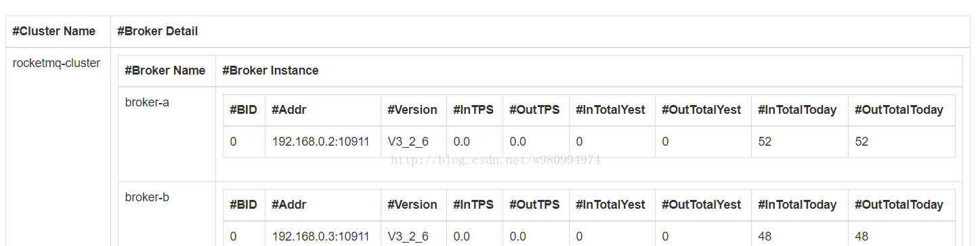Click the #Broker Name header
The height and width of the screenshot is (246, 980).
pyautogui.click(x=165, y=70)
